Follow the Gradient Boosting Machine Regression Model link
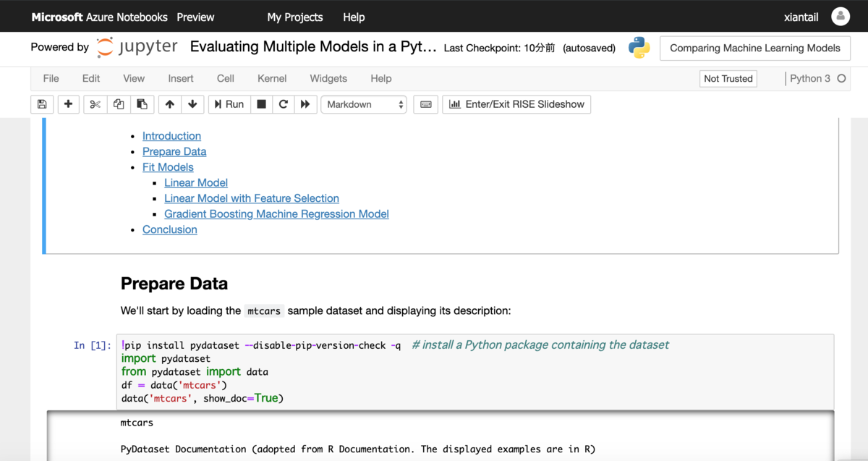 [x=276, y=214]
